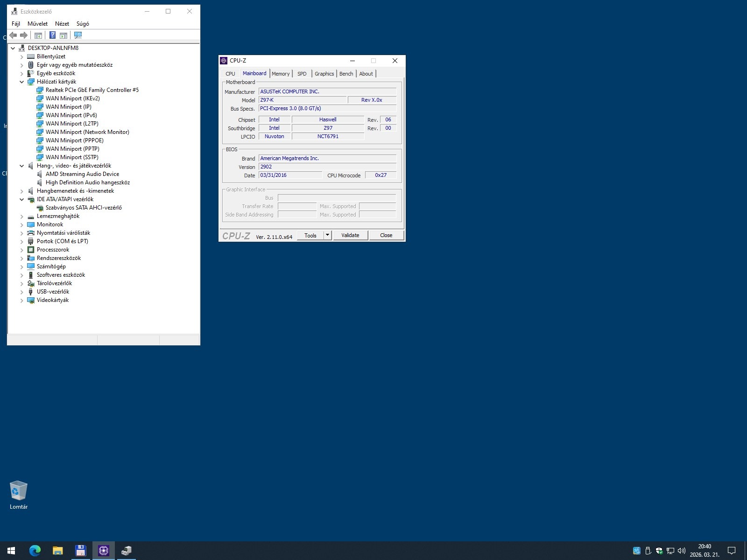Collapse the Hang-, video- és játékvezérlők category
Image resolution: width=747 pixels, height=560 pixels.
coord(21,166)
